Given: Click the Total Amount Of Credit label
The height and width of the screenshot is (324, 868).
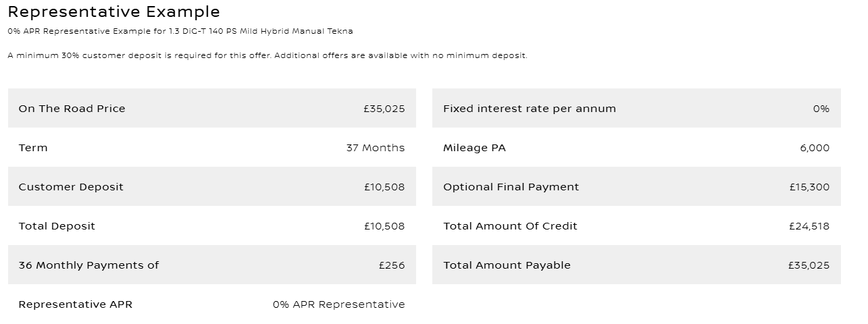Looking at the screenshot, I should coord(510,226).
